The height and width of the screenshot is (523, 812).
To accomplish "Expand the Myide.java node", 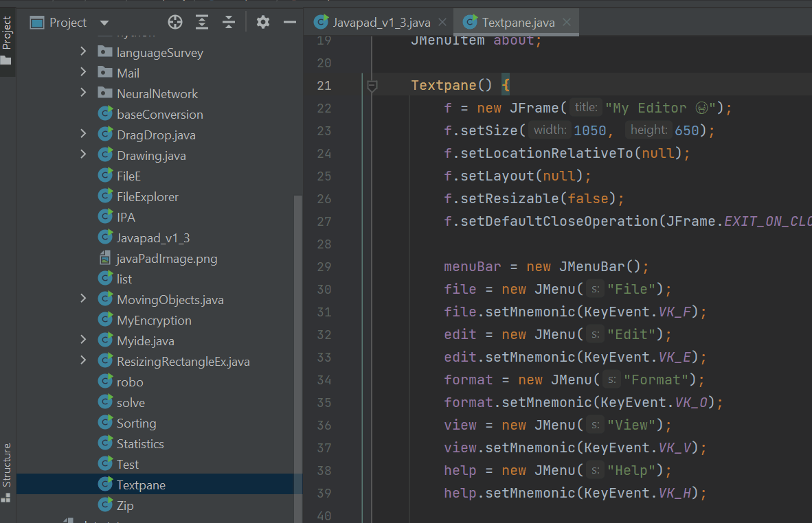I will 83,339.
